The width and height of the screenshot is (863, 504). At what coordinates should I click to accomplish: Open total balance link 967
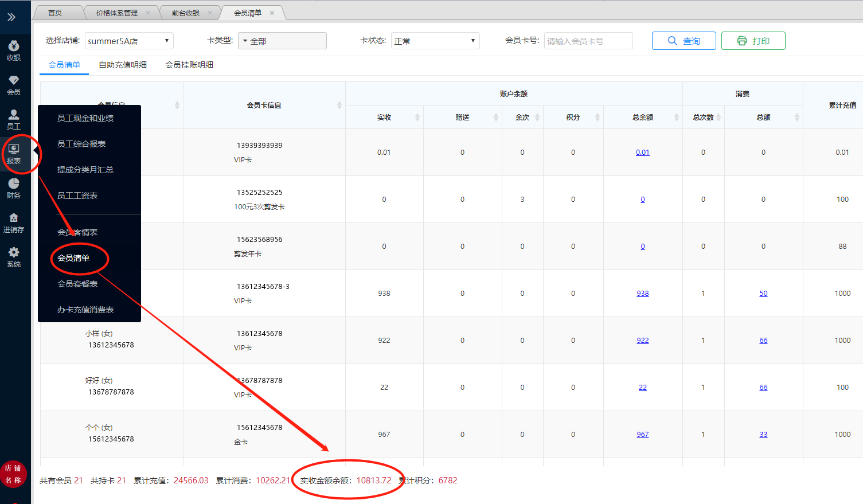(643, 435)
